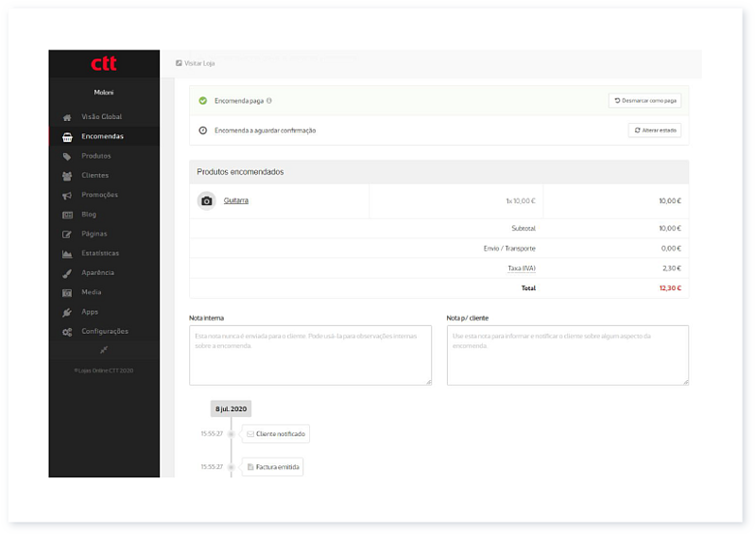This screenshot has height=536, width=756.
Task: Click the Factura emitida timeline entry
Action: click(272, 467)
